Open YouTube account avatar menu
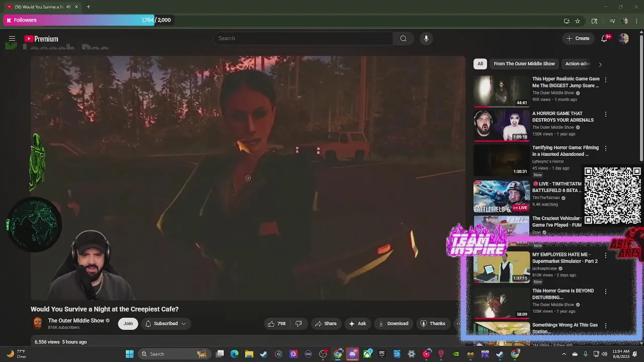 (x=624, y=39)
